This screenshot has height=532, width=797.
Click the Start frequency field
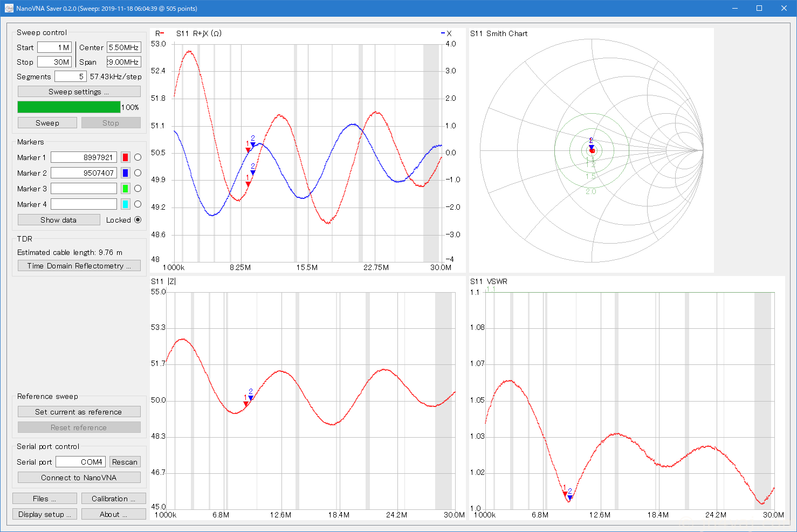54,47
